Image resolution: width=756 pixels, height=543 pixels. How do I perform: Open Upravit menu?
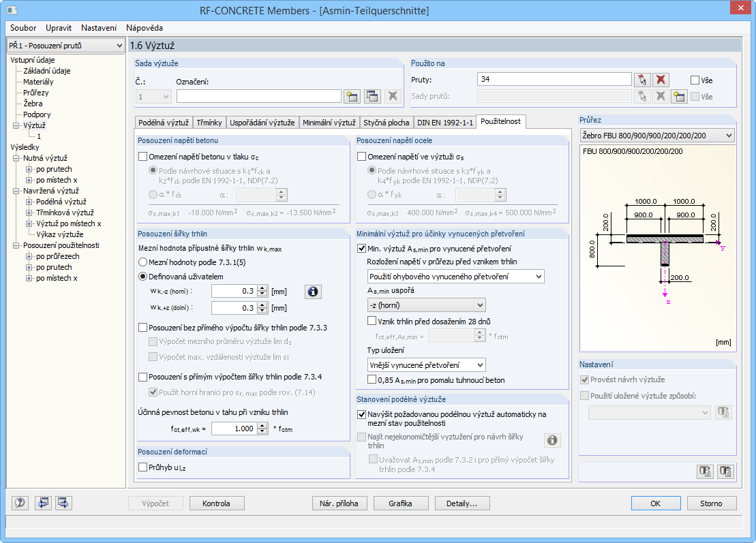coord(59,28)
